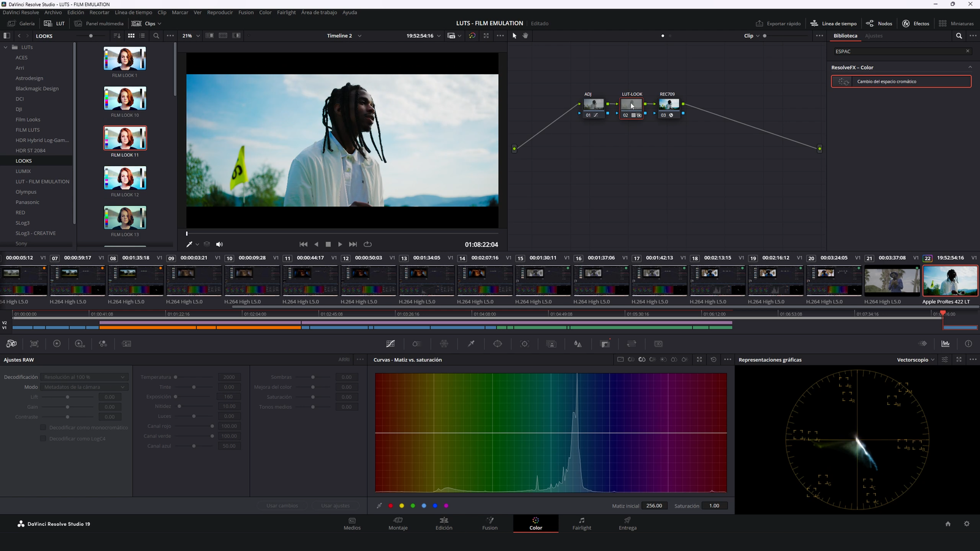Viewport: 980px width, 551px height.
Task: Open the Color Match palette icon
Action: point(34,344)
